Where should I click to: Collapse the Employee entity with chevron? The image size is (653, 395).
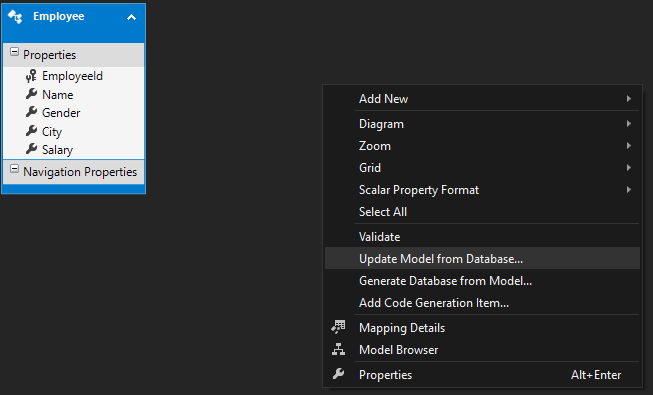pyautogui.click(x=132, y=17)
